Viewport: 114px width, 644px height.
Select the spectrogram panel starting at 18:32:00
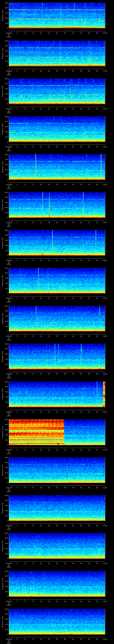coord(57,129)
